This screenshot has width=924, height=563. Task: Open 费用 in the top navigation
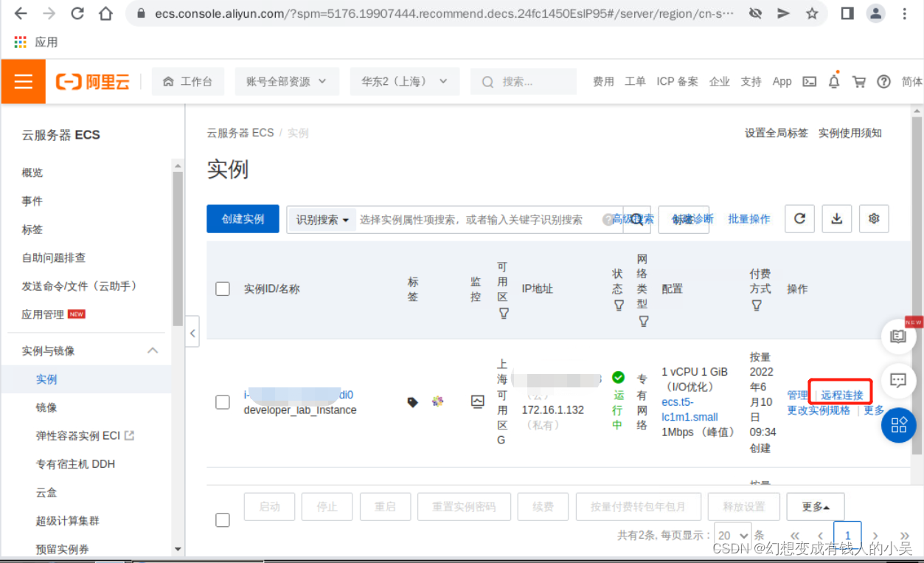point(603,82)
